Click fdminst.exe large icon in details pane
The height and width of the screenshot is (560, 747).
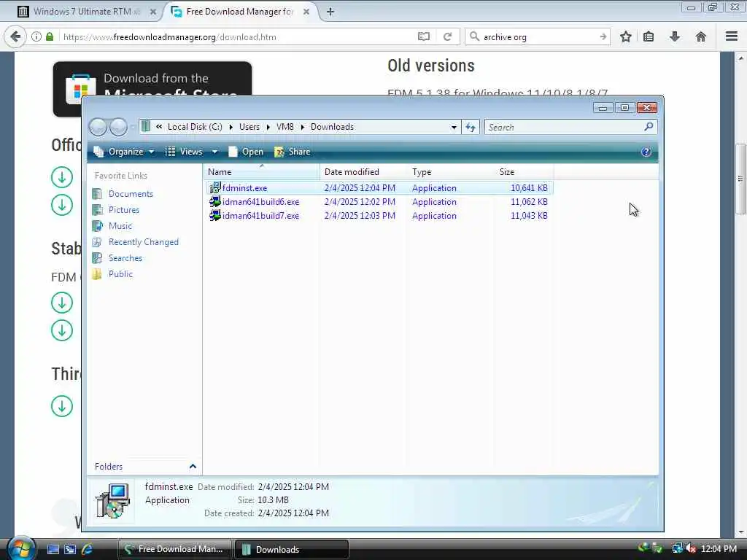click(x=112, y=500)
